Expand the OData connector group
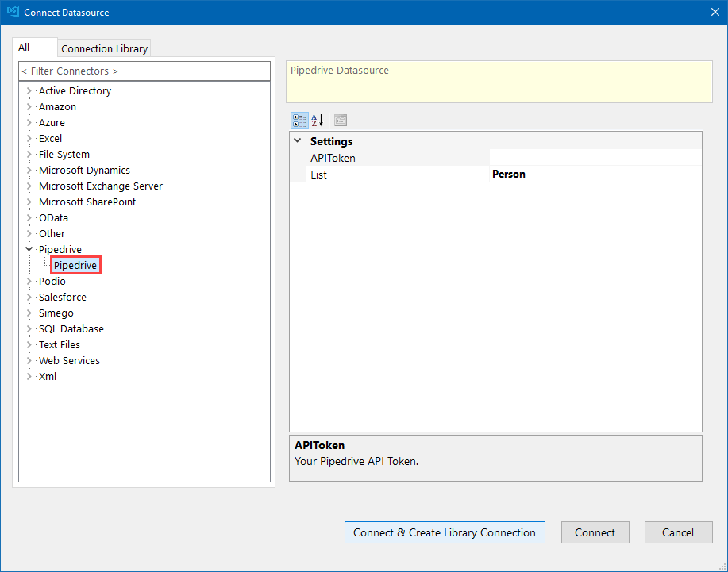This screenshot has width=728, height=572. point(29,217)
